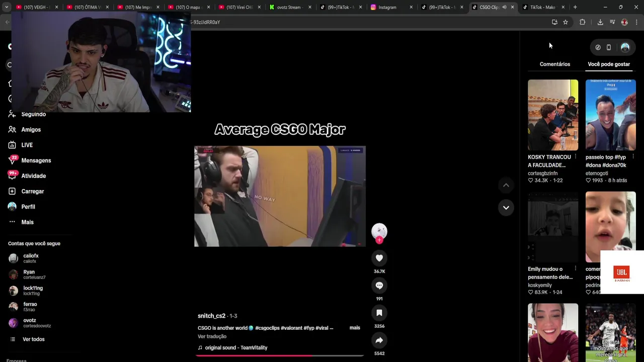This screenshot has height=362, width=644.
Task: Open options for the passeio top video
Action: (x=633, y=157)
